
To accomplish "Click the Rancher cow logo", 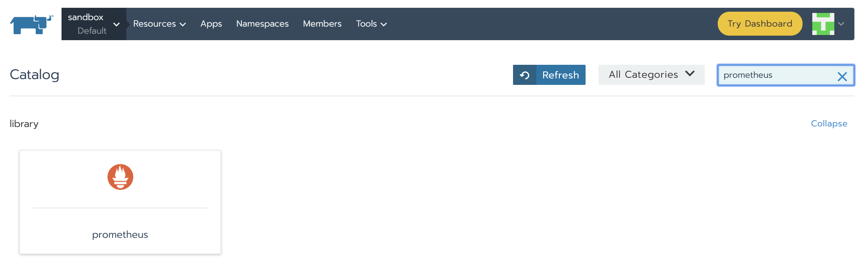I will click(32, 24).
